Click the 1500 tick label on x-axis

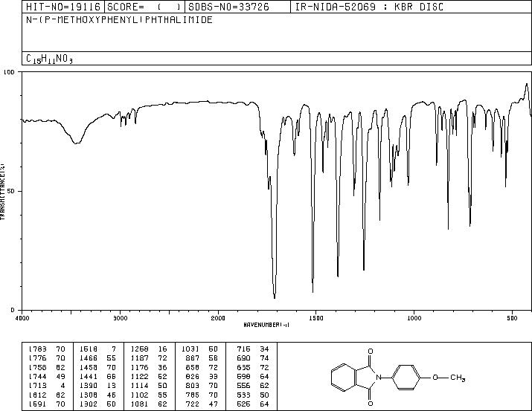pos(316,318)
